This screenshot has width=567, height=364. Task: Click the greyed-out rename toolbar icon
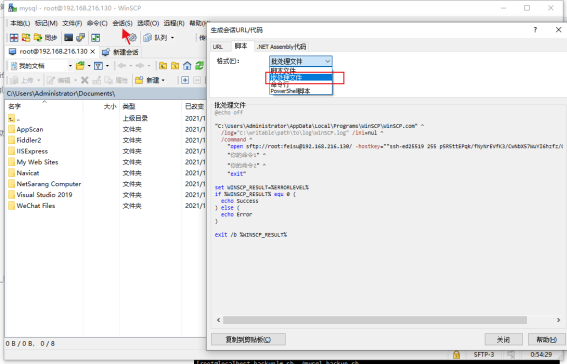click(x=97, y=80)
